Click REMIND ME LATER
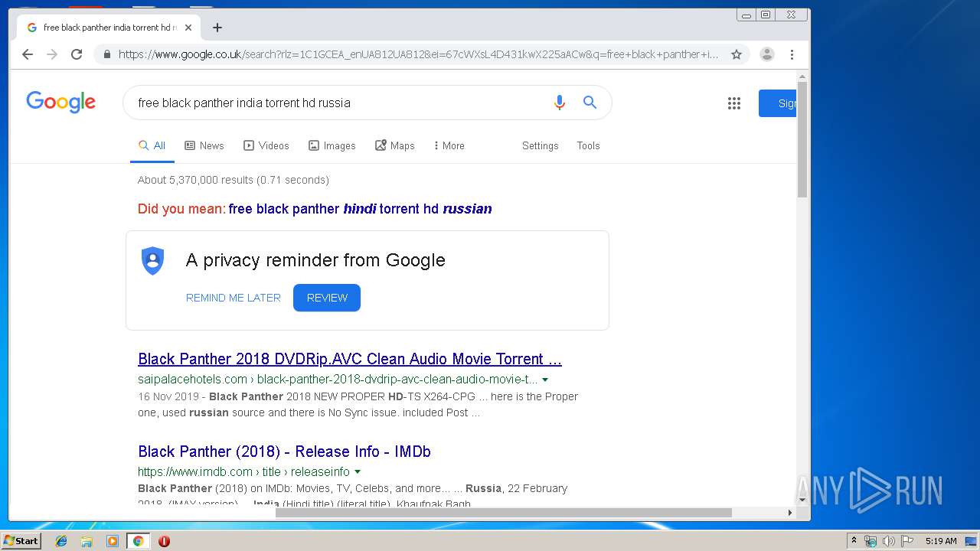980x551 pixels. tap(234, 298)
